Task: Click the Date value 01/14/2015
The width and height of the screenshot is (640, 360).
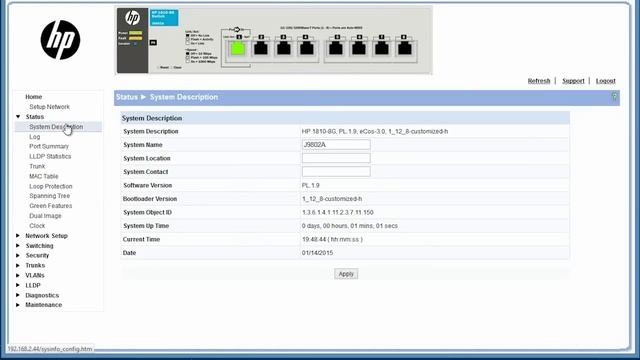Action: click(318, 253)
